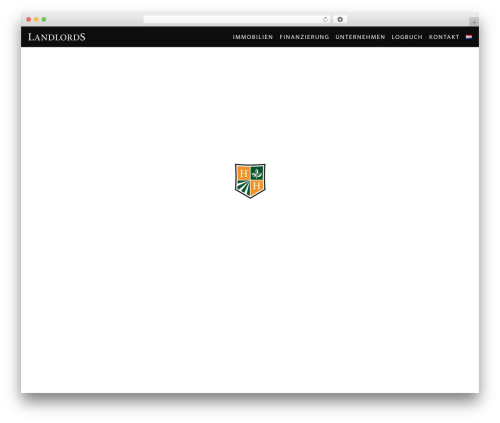Reload the page with the refresh icon
This screenshot has height=423, width=500.
325,19
